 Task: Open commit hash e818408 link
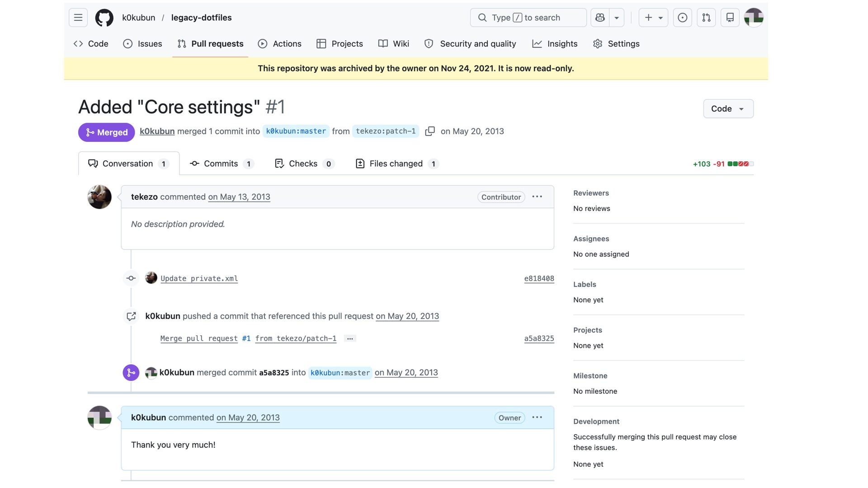tap(539, 278)
